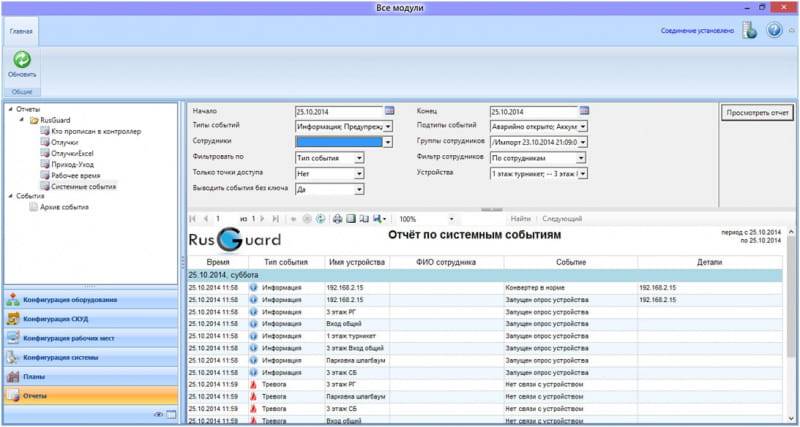The height and width of the screenshot is (427, 800).
Task: Click the green Обновить refresh icon
Action: tap(21, 61)
